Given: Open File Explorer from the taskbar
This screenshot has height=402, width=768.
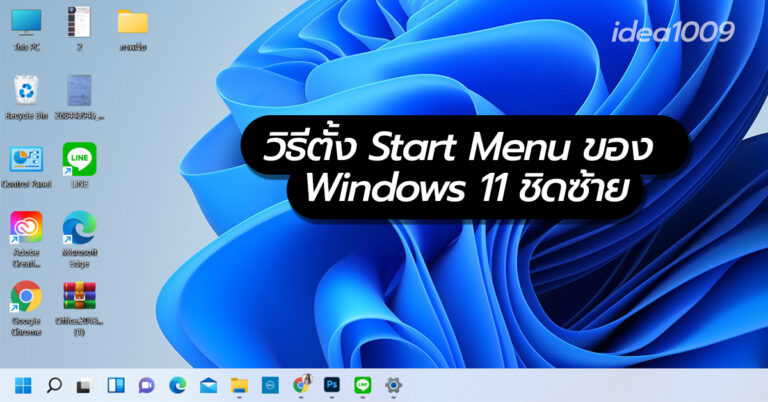Looking at the screenshot, I should click(x=239, y=384).
